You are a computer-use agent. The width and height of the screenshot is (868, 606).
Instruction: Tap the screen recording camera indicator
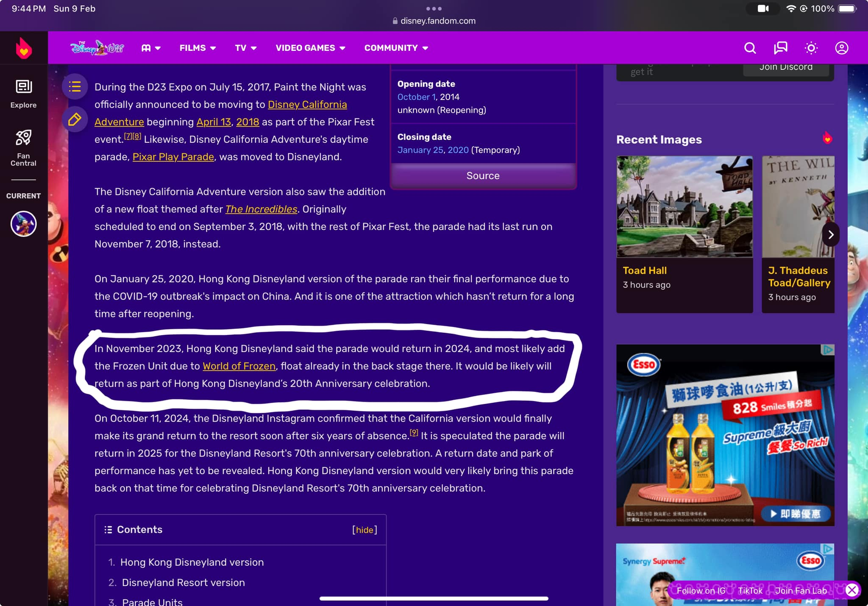coord(763,8)
